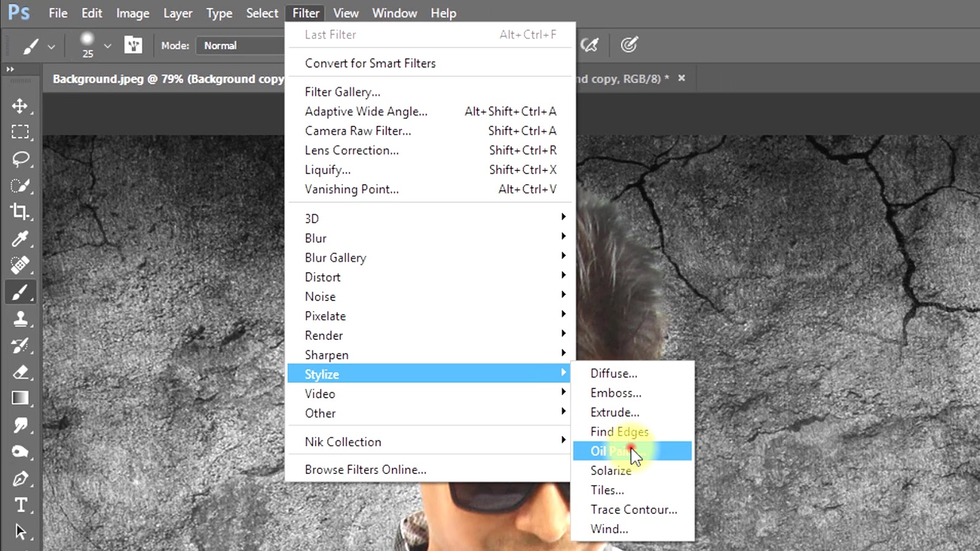The image size is (980, 551).
Task: Toggle the Brush settings panel
Action: pyautogui.click(x=133, y=45)
